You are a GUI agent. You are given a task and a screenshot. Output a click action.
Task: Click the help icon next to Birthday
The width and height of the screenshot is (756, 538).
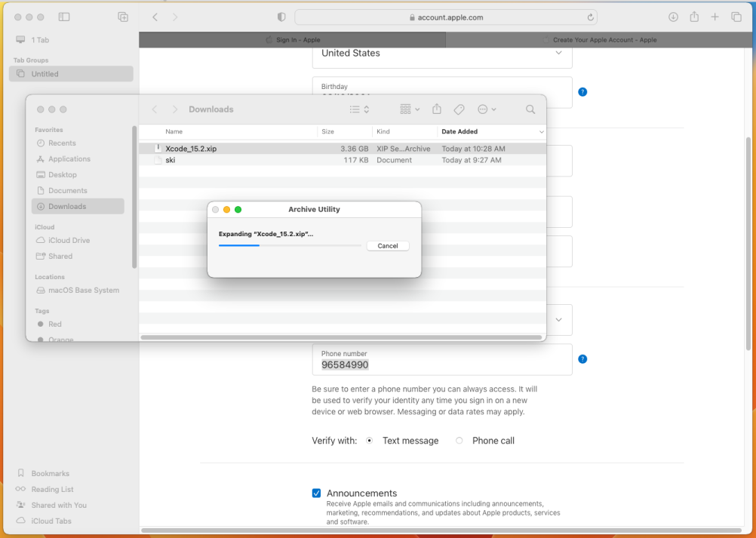tap(582, 91)
